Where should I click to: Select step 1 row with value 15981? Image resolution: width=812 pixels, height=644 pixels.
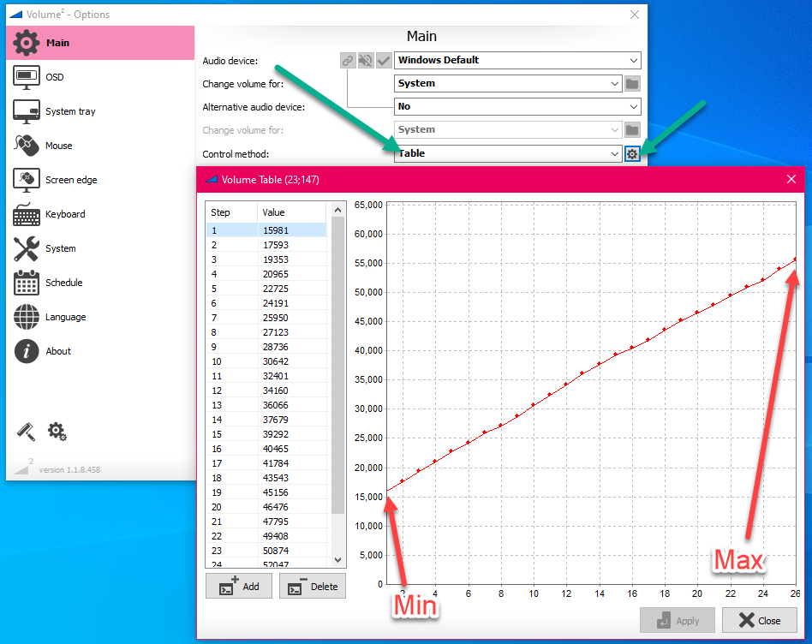(x=266, y=230)
